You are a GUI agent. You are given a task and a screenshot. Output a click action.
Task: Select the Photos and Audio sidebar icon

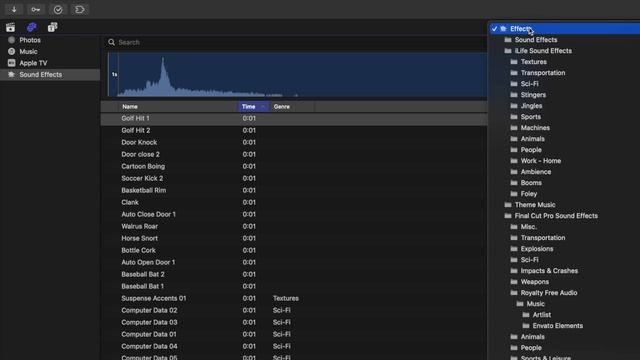pos(31,27)
